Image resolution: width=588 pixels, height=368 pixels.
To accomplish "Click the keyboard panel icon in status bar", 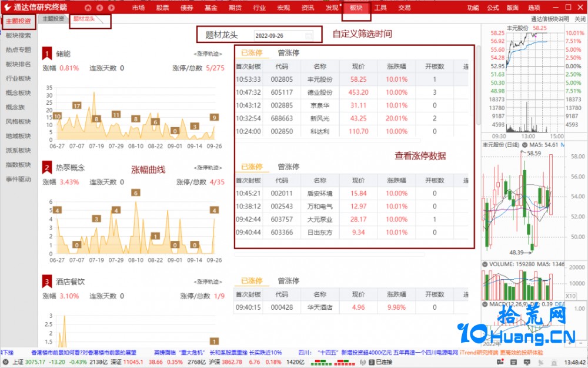I will (514, 362).
